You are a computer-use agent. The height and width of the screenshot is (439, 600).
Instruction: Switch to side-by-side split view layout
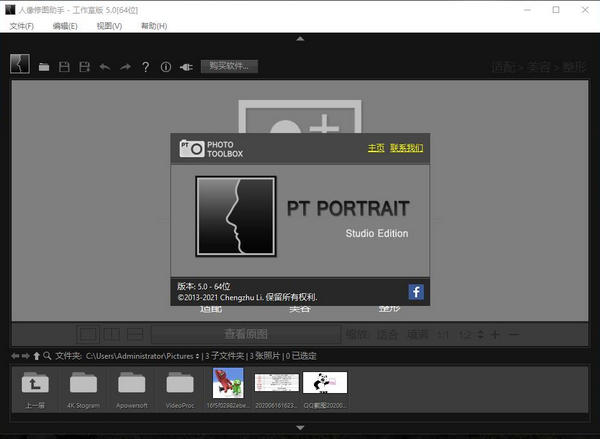pos(112,335)
